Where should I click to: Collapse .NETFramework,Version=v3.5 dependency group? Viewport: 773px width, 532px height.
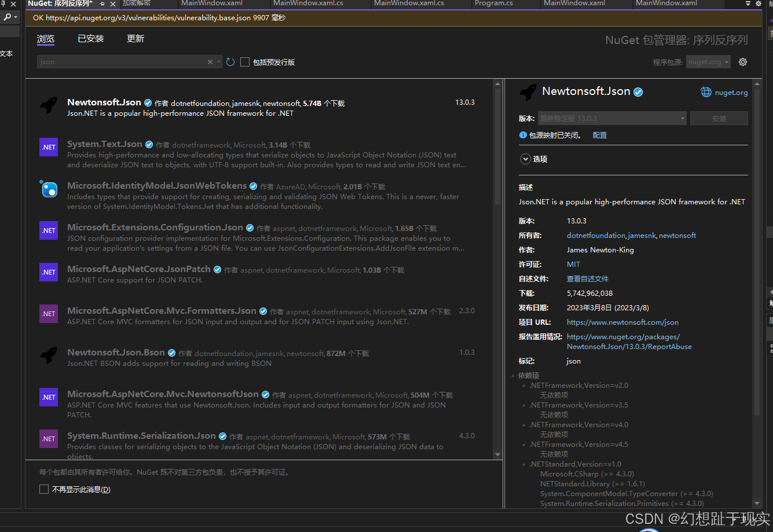523,405
